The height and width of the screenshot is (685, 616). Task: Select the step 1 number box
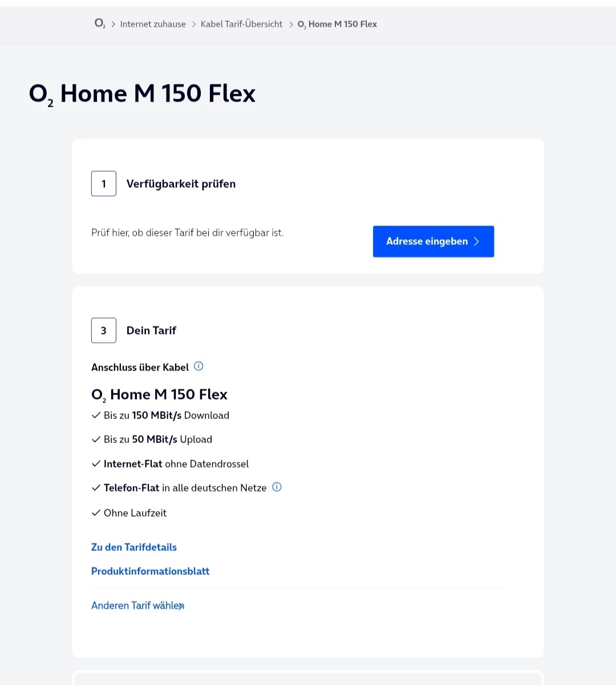104,184
